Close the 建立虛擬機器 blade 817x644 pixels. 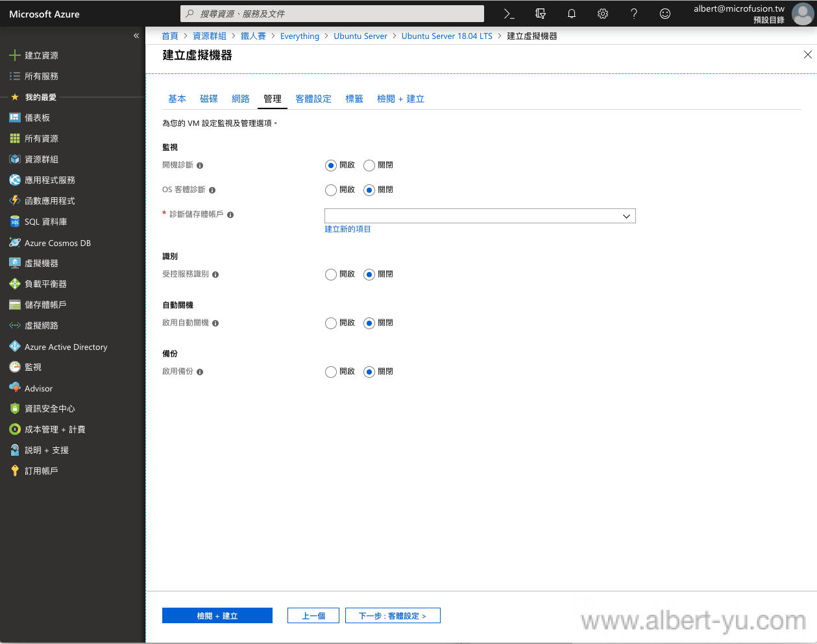click(x=808, y=55)
